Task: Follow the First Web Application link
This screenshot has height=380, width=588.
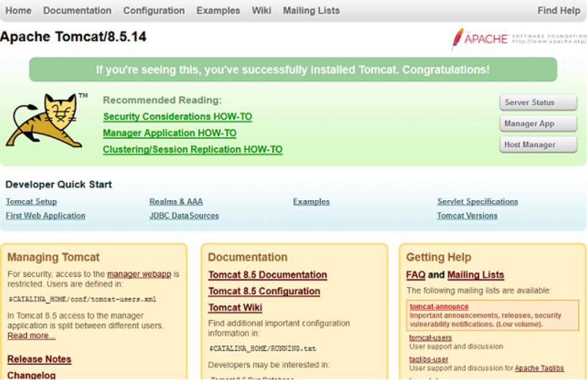Action: click(x=45, y=216)
